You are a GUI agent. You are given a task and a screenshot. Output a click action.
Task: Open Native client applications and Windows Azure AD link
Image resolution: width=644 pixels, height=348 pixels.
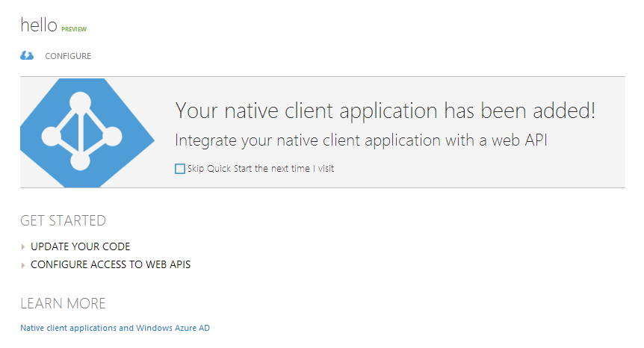point(115,328)
